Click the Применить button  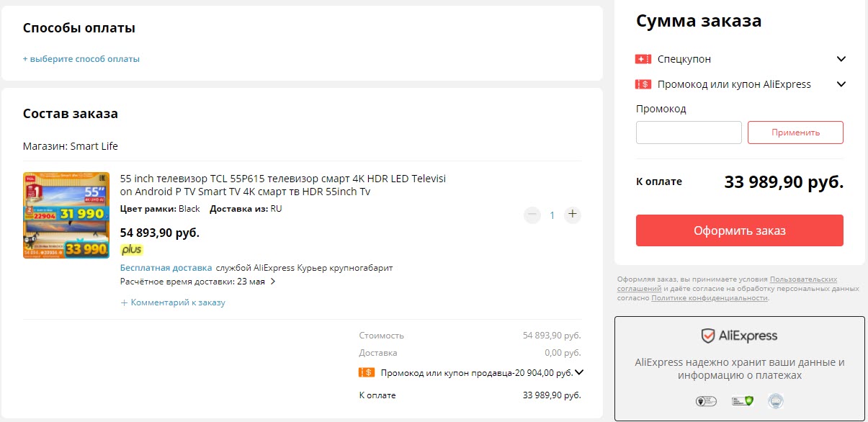pos(795,132)
